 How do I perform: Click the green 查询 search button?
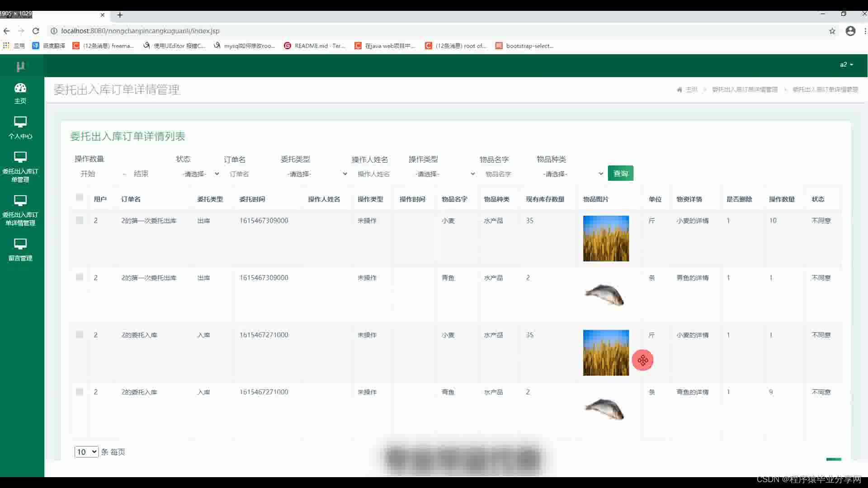(x=620, y=174)
